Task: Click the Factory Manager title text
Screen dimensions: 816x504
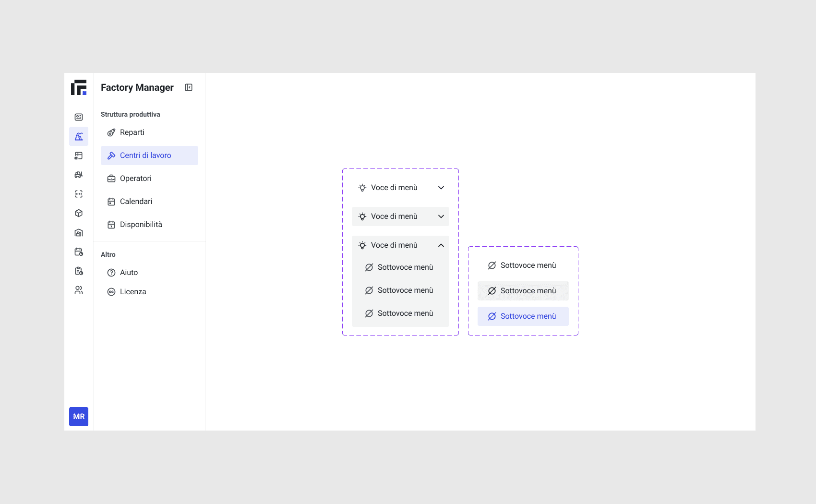Action: click(x=137, y=87)
